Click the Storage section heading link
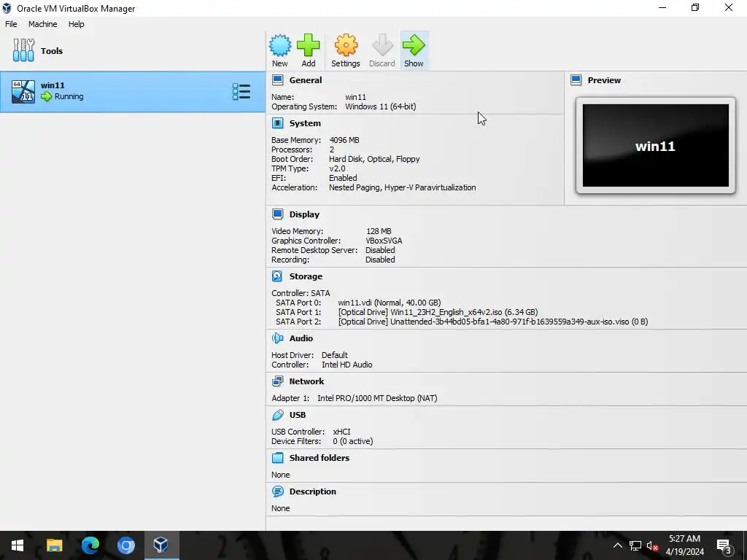This screenshot has width=747, height=560. (x=306, y=276)
